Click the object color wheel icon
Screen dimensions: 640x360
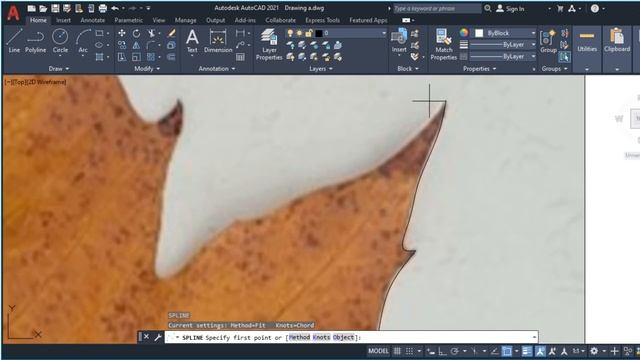tap(464, 33)
